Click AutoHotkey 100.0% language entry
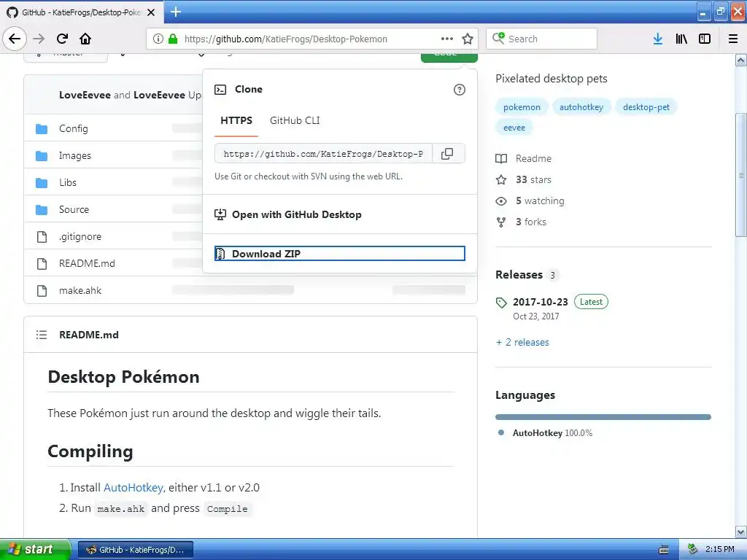Image resolution: width=747 pixels, height=560 pixels. pos(552,433)
